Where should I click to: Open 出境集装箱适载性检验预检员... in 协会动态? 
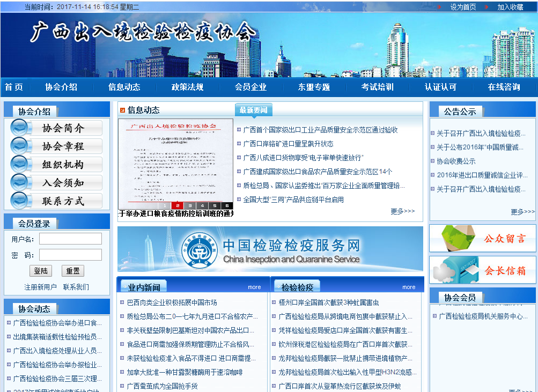pyautogui.click(x=57, y=337)
